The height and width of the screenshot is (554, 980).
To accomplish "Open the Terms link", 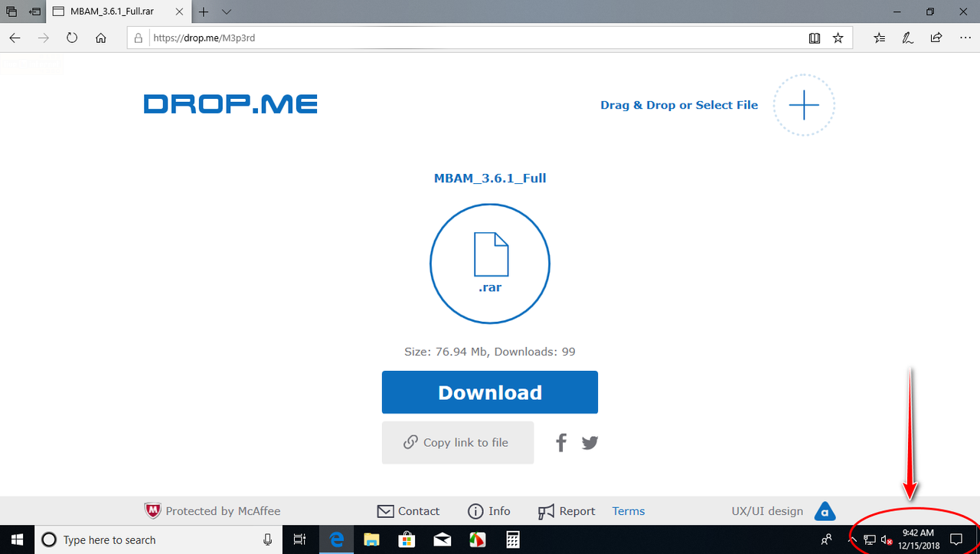I will pyautogui.click(x=629, y=511).
